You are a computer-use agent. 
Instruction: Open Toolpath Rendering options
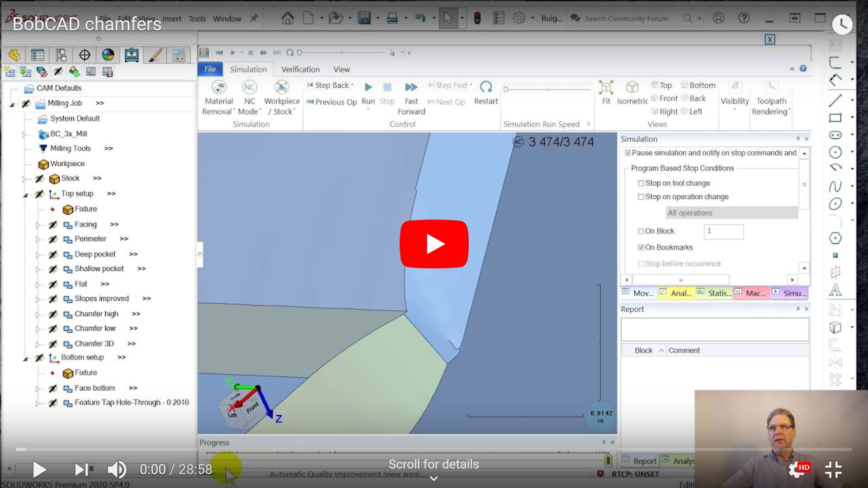[771, 87]
